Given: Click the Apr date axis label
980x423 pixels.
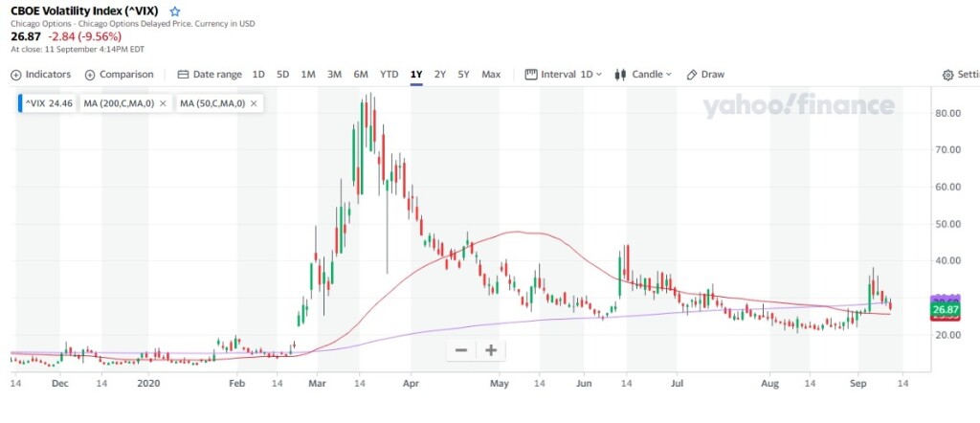Looking at the screenshot, I should [410, 384].
